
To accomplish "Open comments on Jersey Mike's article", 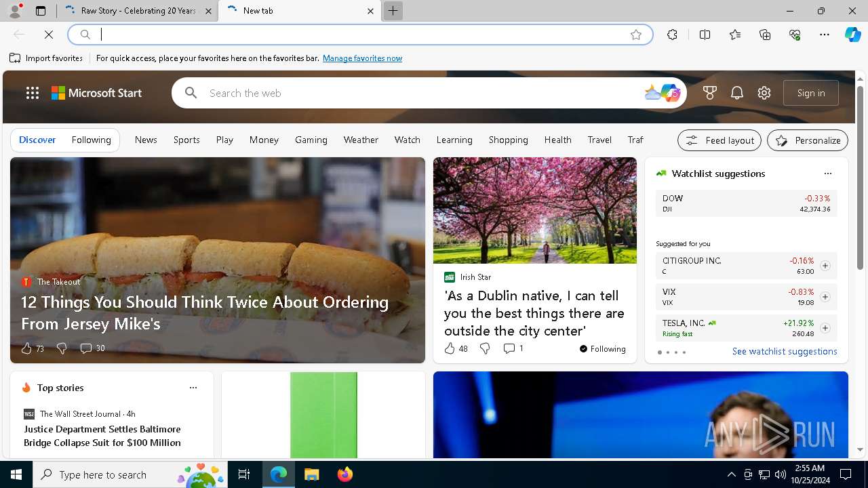I will point(92,348).
